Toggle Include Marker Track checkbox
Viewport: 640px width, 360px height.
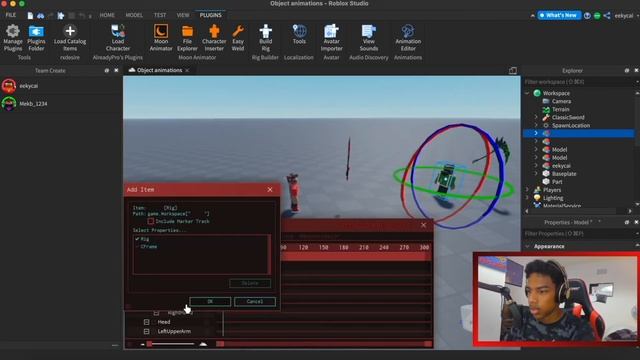[151, 221]
